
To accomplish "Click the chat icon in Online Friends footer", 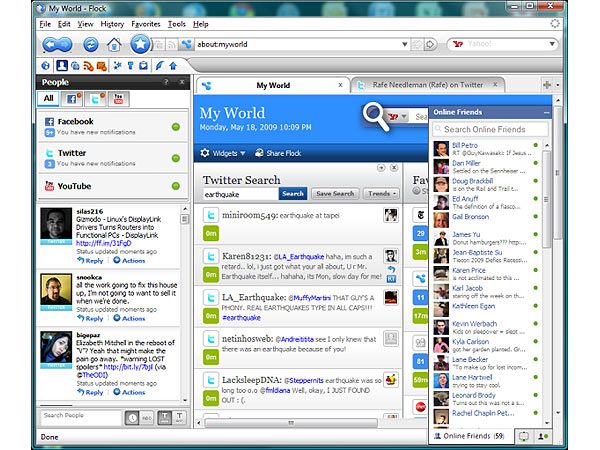I will (x=524, y=436).
